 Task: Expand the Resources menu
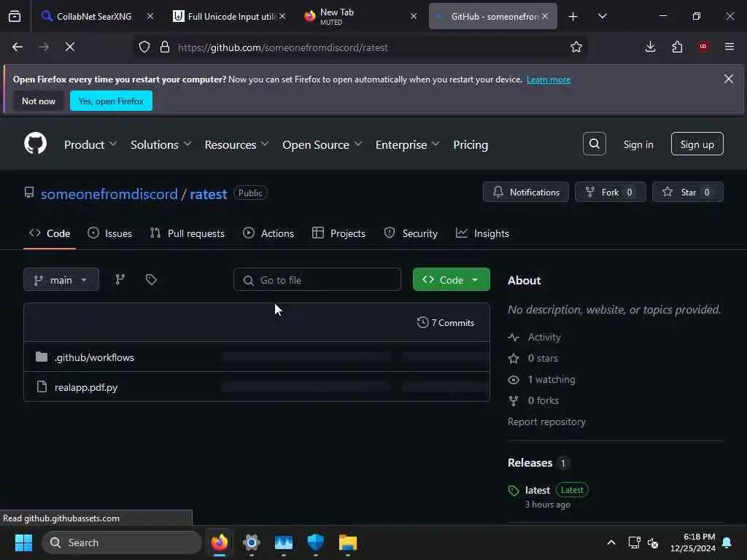click(236, 144)
